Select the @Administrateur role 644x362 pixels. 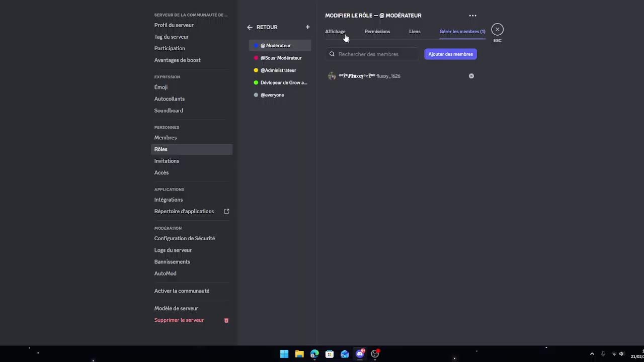(x=280, y=70)
